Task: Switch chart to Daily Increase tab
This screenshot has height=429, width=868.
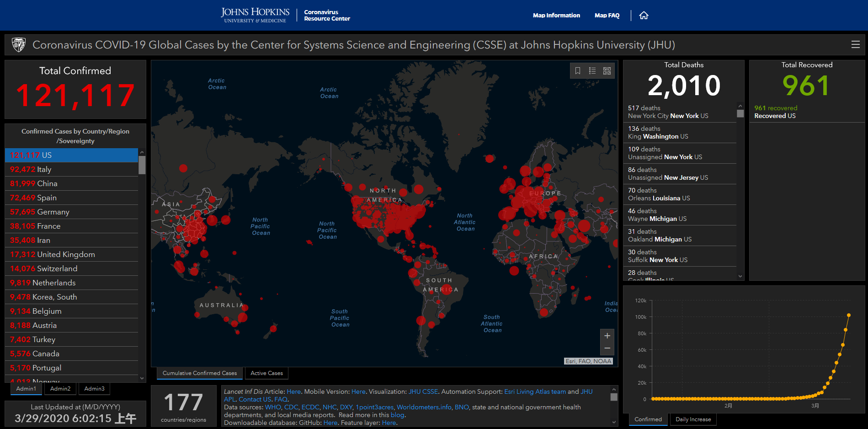Action: click(693, 419)
